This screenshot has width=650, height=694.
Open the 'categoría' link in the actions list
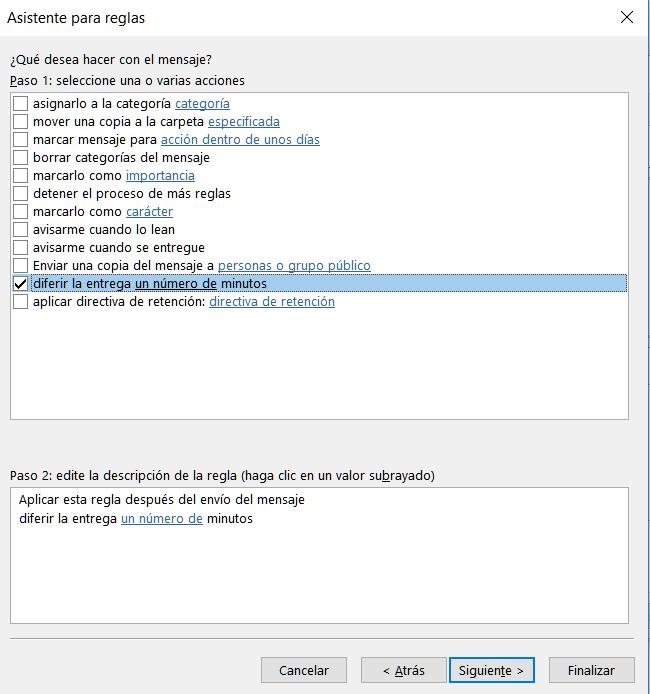[x=202, y=104]
